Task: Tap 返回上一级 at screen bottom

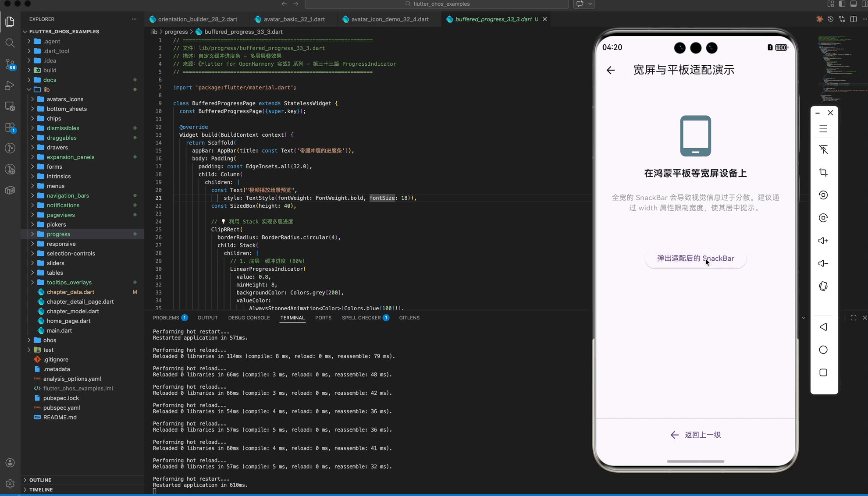Action: (695, 435)
